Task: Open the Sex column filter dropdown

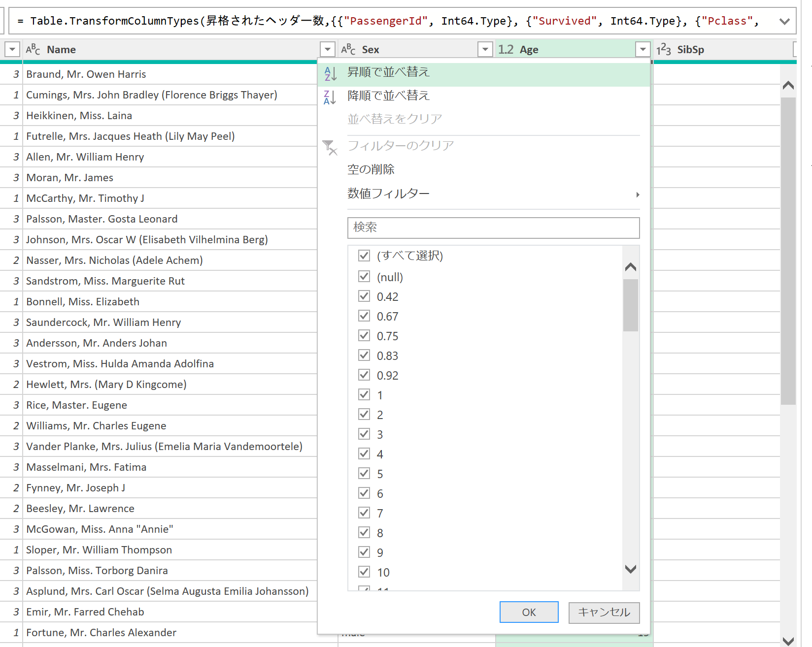Action: (485, 49)
